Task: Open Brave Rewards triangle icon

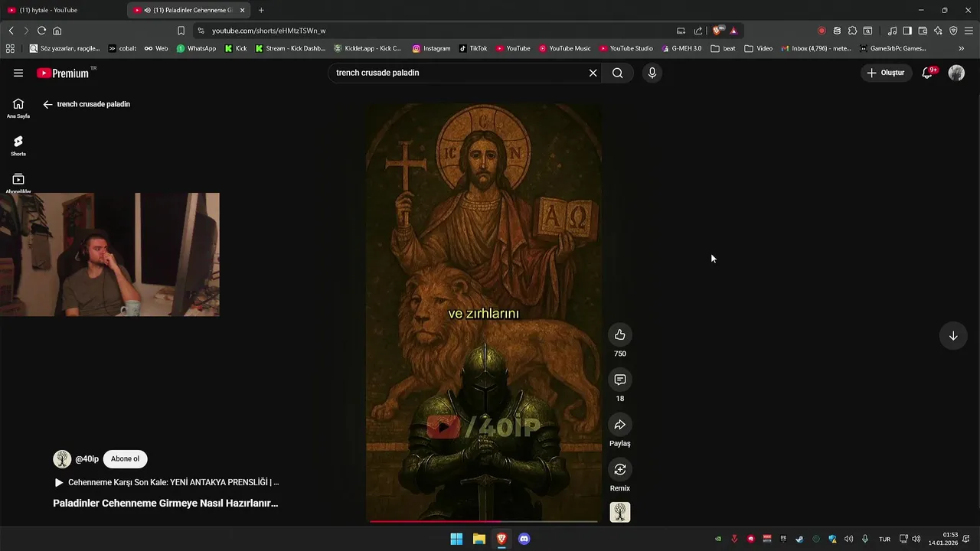Action: pyautogui.click(x=733, y=31)
